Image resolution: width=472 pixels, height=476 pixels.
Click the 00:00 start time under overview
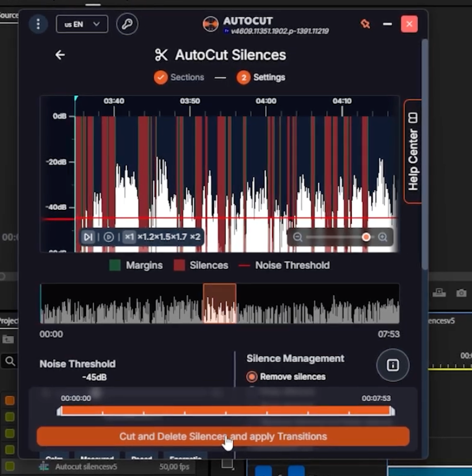click(51, 334)
